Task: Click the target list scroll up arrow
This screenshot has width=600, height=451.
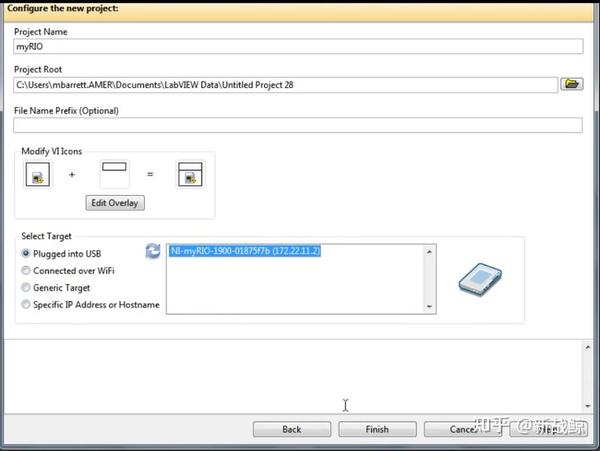Action: click(x=429, y=252)
